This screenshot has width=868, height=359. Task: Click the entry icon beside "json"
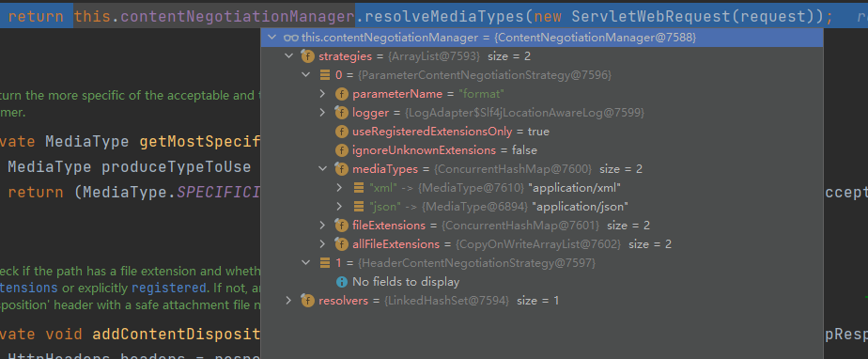point(359,207)
